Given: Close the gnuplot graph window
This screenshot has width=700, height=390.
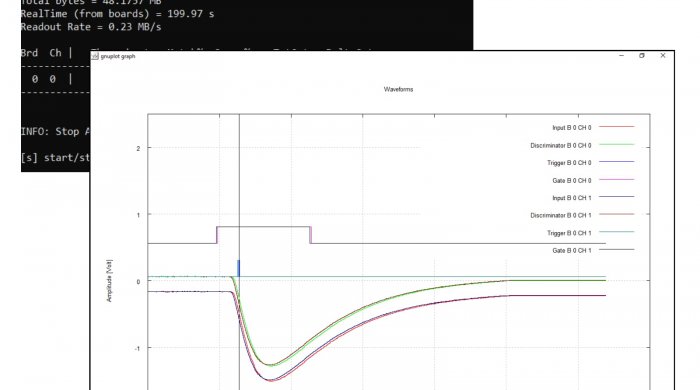Looking at the screenshot, I should [x=663, y=56].
